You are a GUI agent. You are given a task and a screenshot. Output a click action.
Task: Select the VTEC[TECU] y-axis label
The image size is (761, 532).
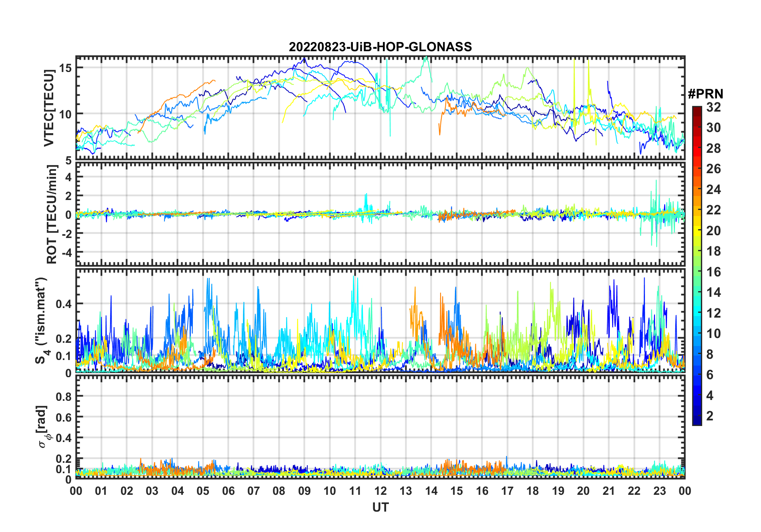[49, 108]
